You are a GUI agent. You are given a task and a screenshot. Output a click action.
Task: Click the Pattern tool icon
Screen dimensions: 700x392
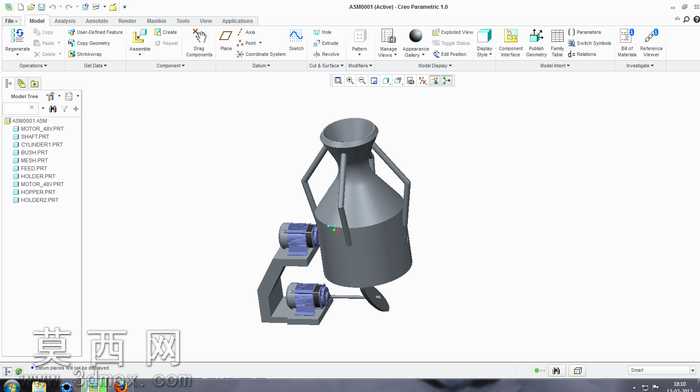(x=359, y=36)
